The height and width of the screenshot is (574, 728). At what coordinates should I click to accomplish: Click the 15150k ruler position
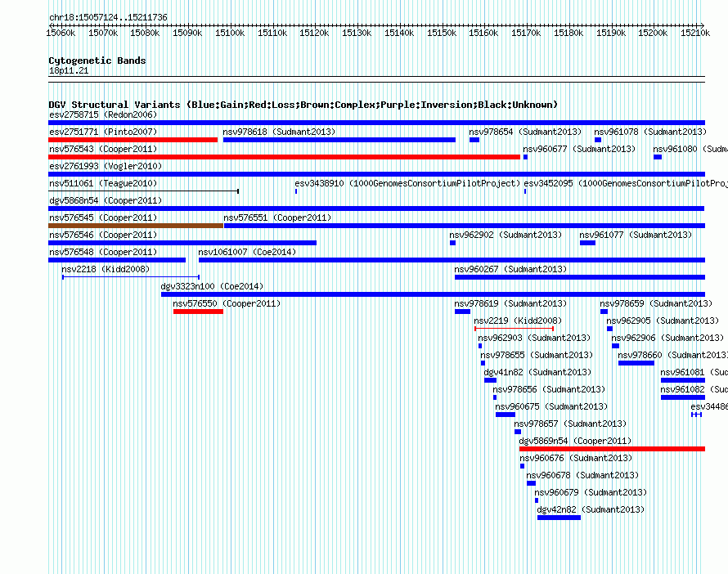[442, 33]
